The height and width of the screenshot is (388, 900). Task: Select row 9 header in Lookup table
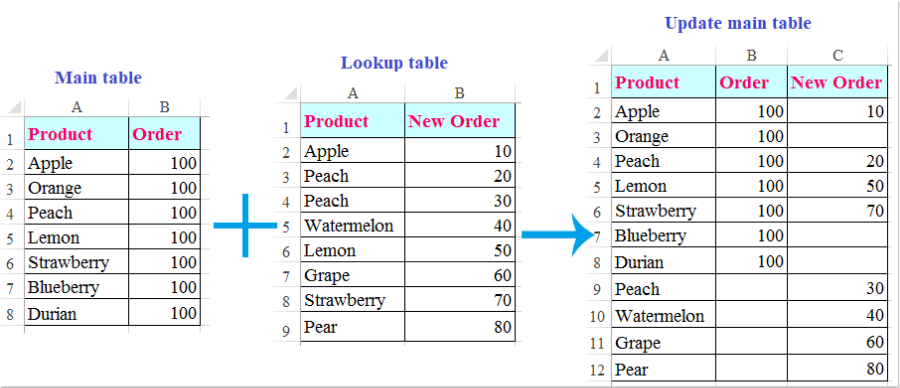[286, 329]
